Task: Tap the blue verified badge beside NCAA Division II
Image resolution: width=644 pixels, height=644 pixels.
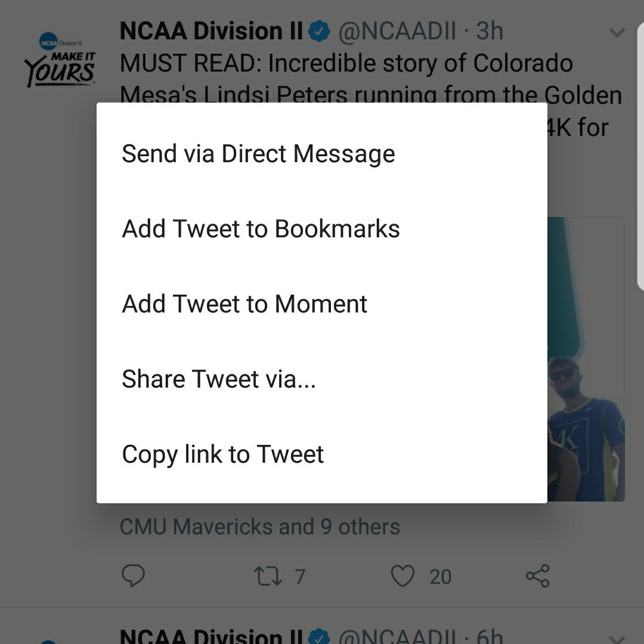Action: (319, 32)
